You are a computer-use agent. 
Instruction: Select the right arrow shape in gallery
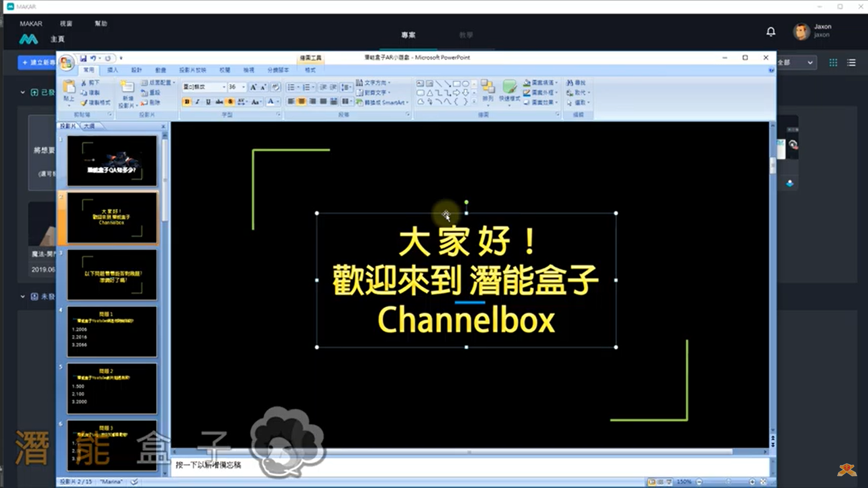click(x=457, y=93)
